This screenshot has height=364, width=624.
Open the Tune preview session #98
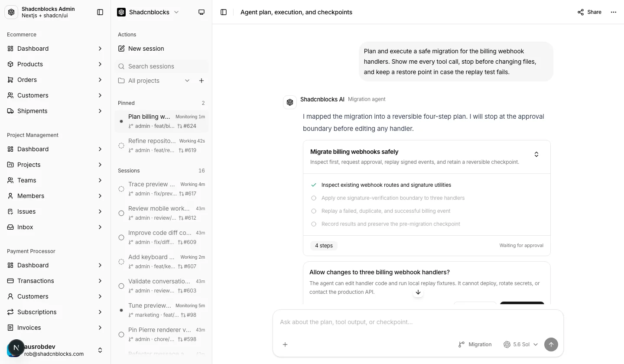tap(162, 310)
